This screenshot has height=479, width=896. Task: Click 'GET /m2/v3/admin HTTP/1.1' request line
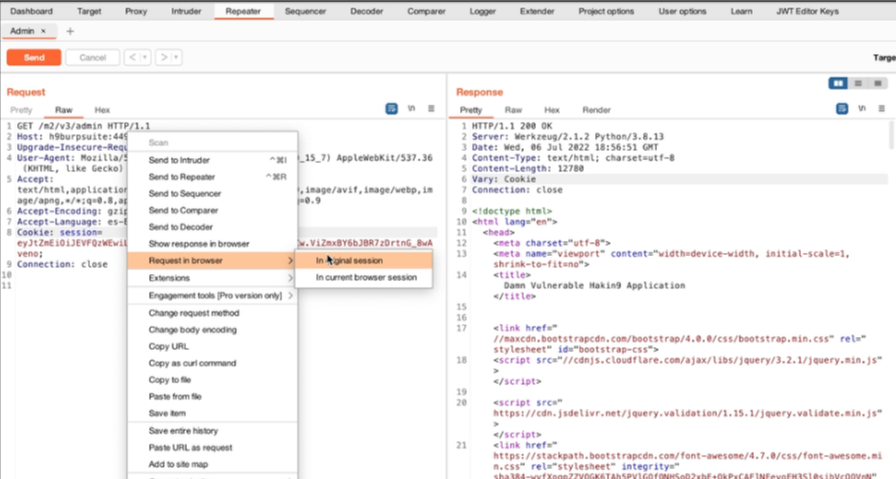83,126
